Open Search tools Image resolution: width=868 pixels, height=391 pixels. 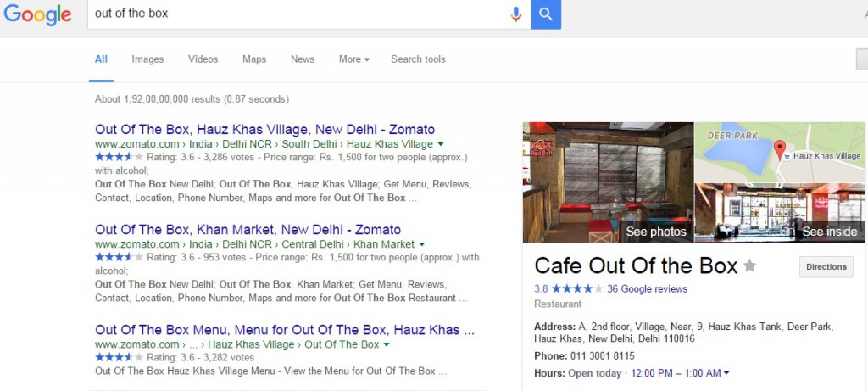click(x=418, y=59)
